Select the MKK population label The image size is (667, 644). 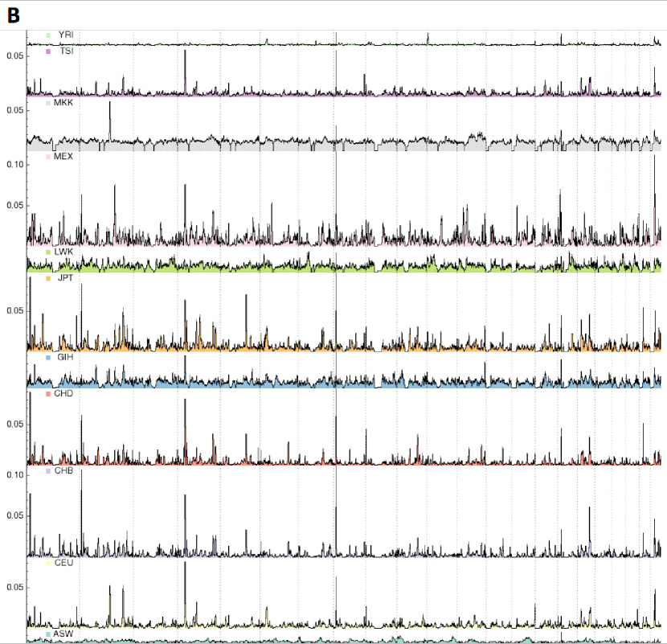pos(63,103)
